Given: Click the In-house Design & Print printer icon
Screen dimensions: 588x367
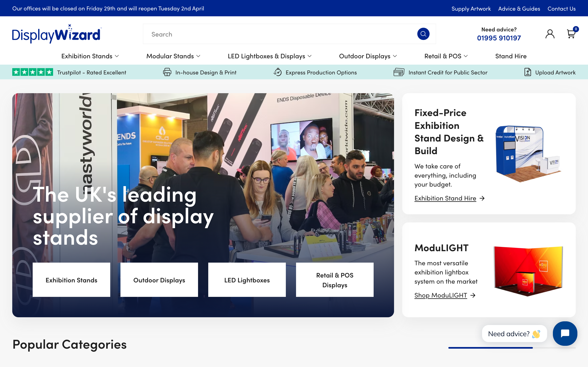Looking at the screenshot, I should (x=167, y=72).
